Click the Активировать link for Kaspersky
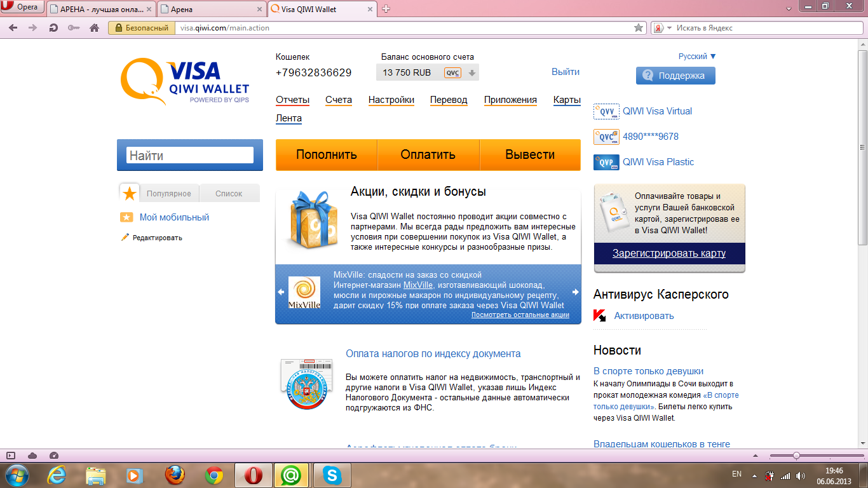Viewport: 868px width, 488px height. point(644,316)
